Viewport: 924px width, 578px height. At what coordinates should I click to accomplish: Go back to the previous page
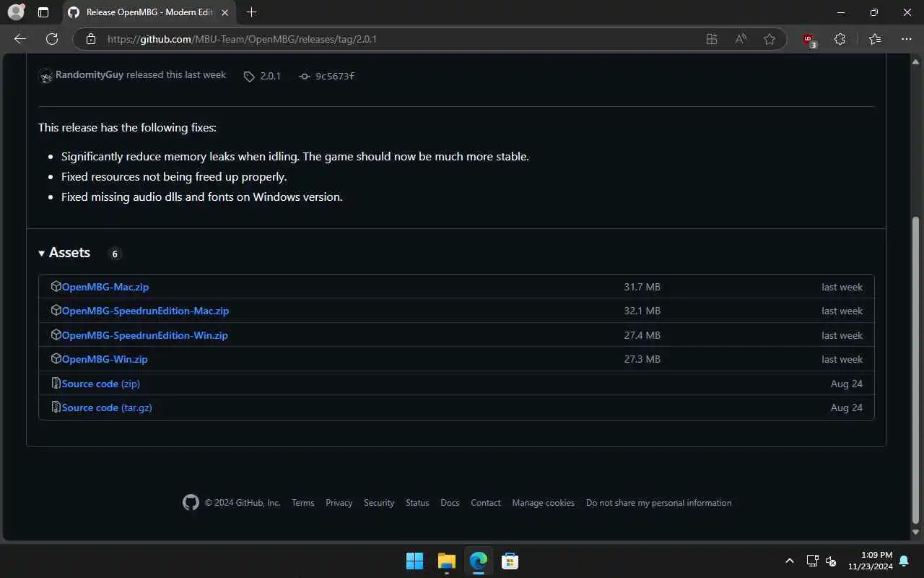pyautogui.click(x=20, y=39)
